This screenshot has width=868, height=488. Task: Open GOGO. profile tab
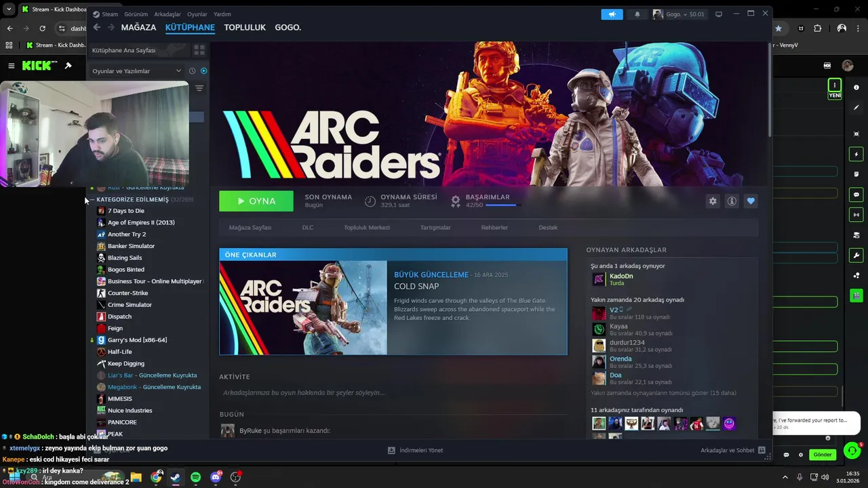point(288,28)
